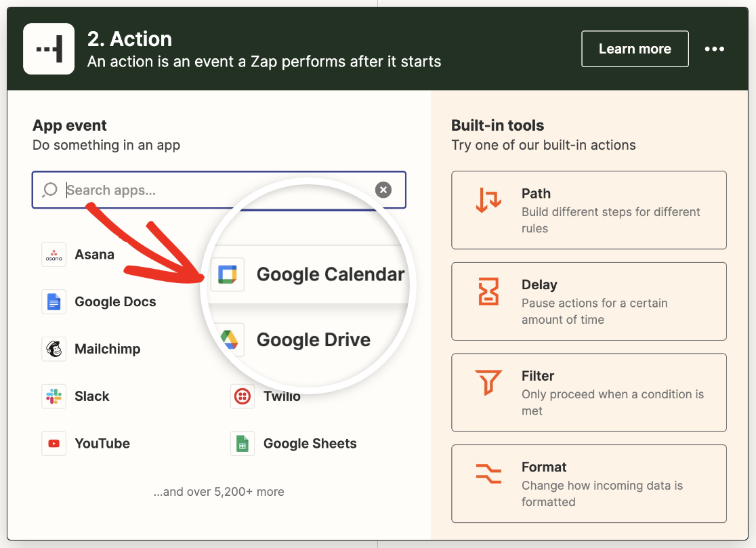
Task: Choose Twilio app label
Action: (x=282, y=396)
